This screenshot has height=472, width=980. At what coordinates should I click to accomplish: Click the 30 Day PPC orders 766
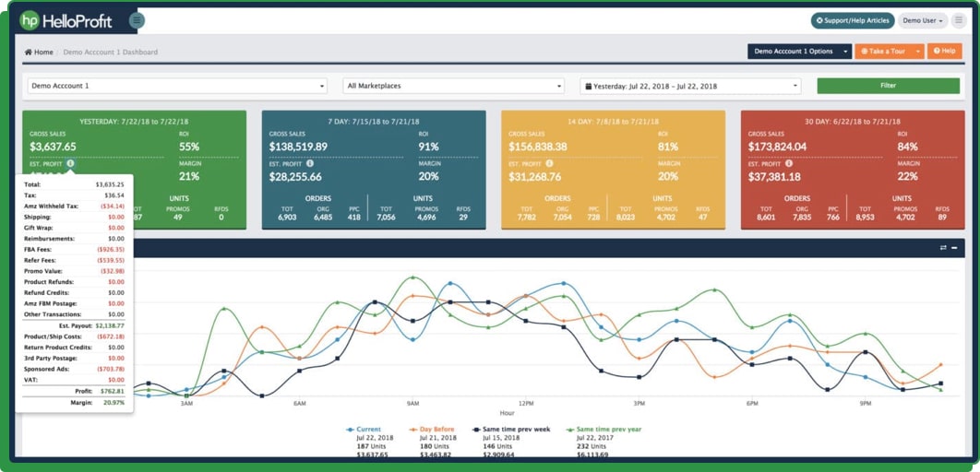coord(831,218)
